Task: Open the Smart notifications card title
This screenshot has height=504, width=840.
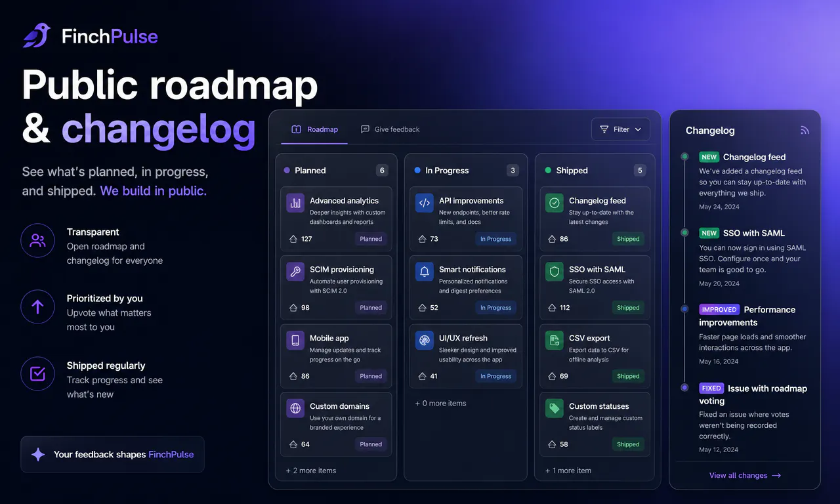Action: [x=472, y=269]
